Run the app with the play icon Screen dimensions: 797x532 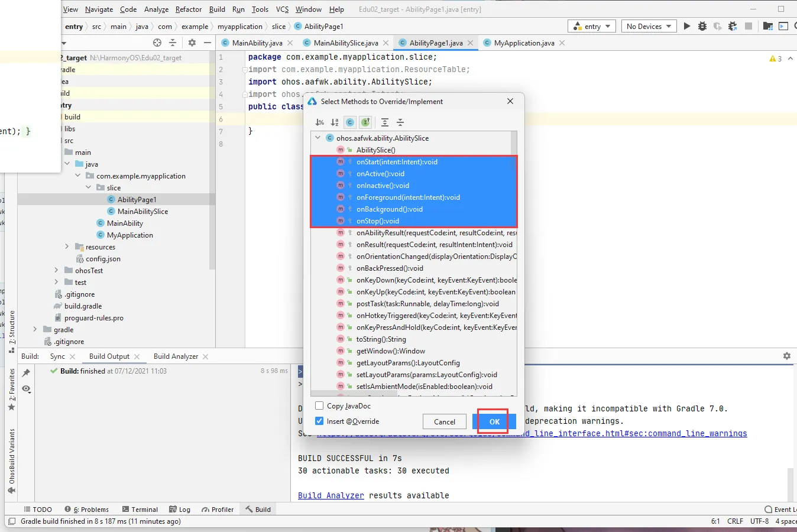click(686, 26)
